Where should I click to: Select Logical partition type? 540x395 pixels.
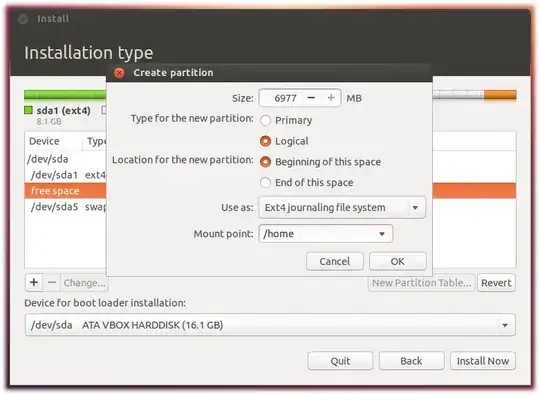pyautogui.click(x=265, y=141)
